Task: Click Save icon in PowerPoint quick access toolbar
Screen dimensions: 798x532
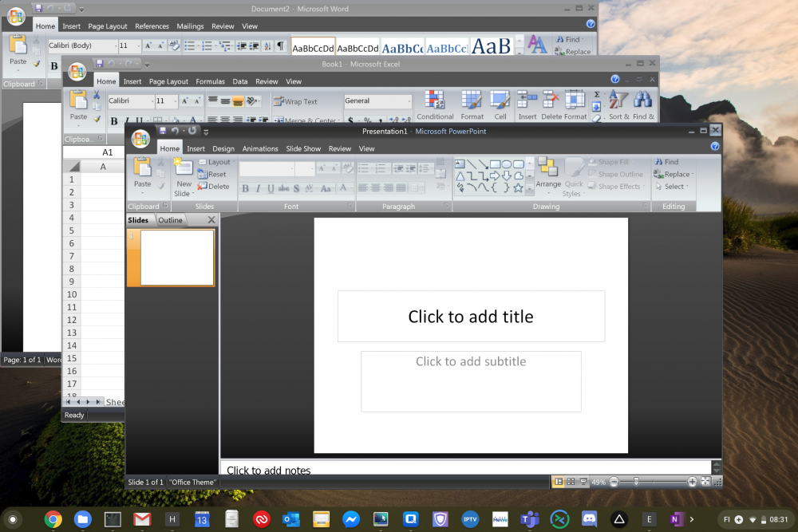Action: 162,131
